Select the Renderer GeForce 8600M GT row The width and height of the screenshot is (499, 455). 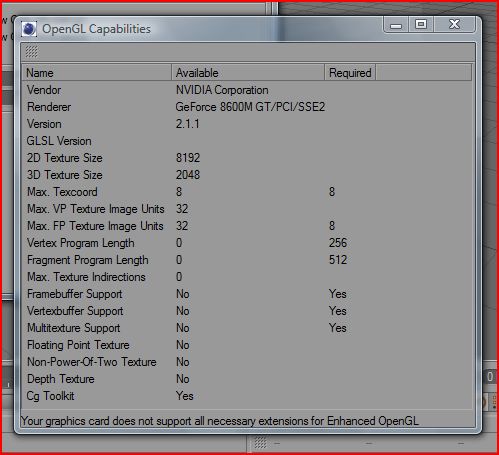[247, 107]
